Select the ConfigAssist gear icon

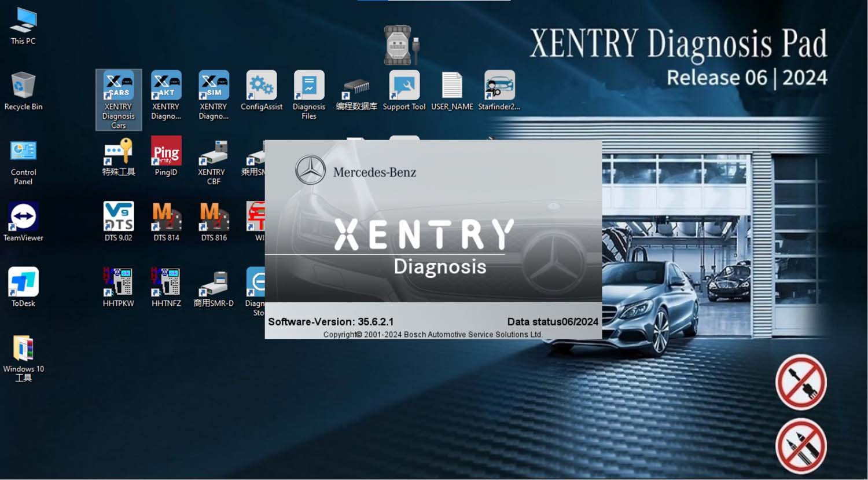261,87
